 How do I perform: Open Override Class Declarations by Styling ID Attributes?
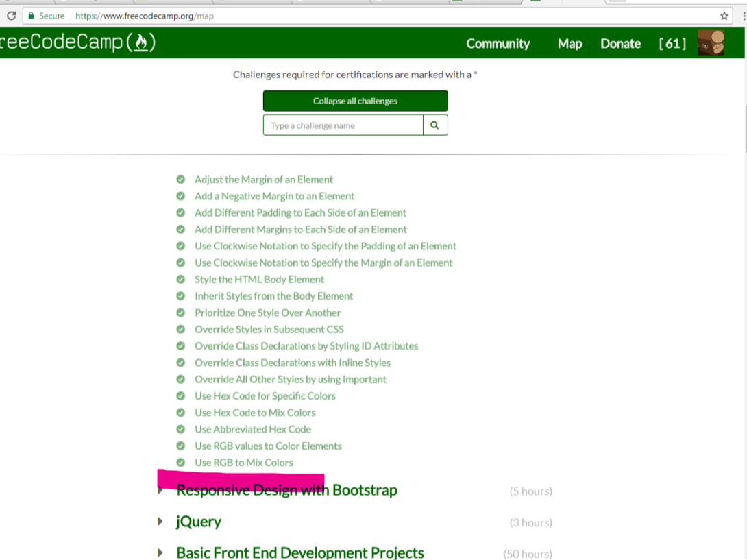click(306, 346)
